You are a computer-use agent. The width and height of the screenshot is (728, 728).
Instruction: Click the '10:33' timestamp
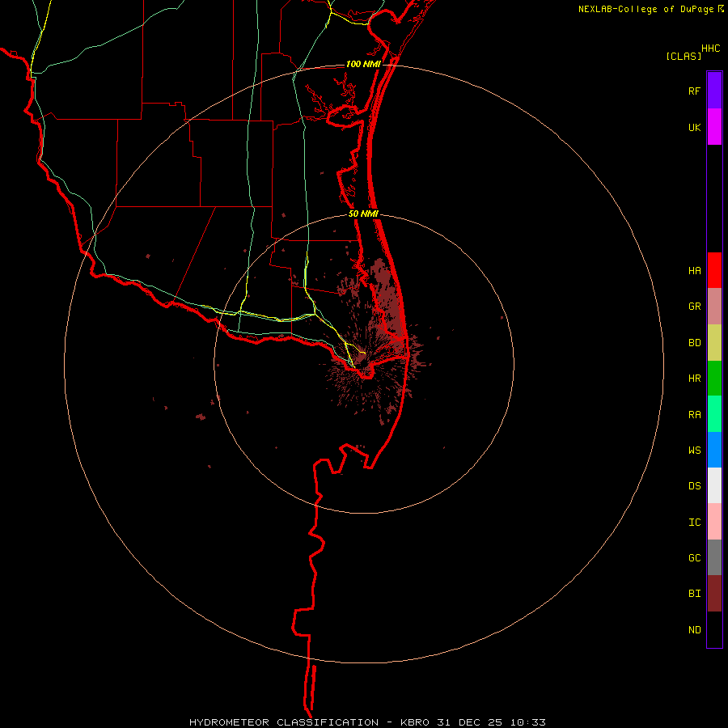tap(528, 722)
